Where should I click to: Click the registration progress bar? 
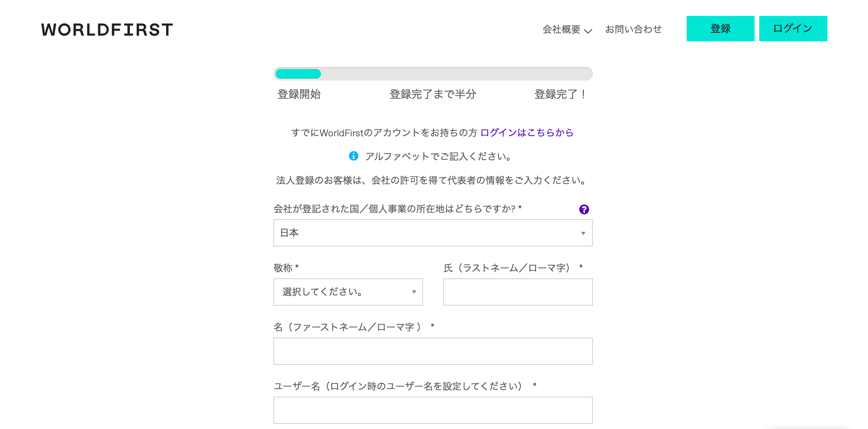432,74
